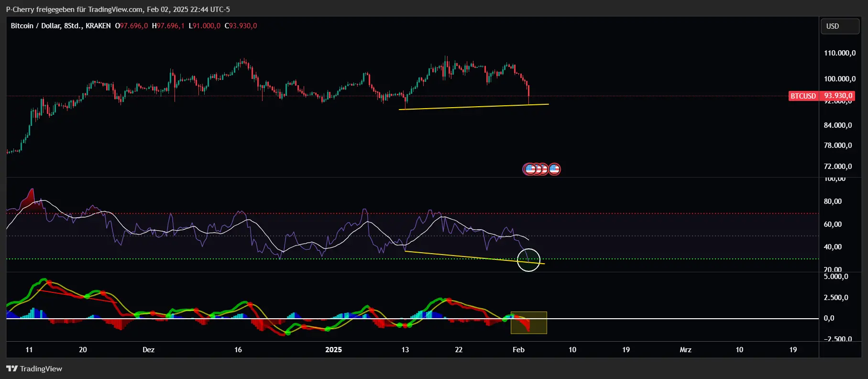Click the Mrz date label
Screen dimensions: 868x379
(x=685, y=350)
